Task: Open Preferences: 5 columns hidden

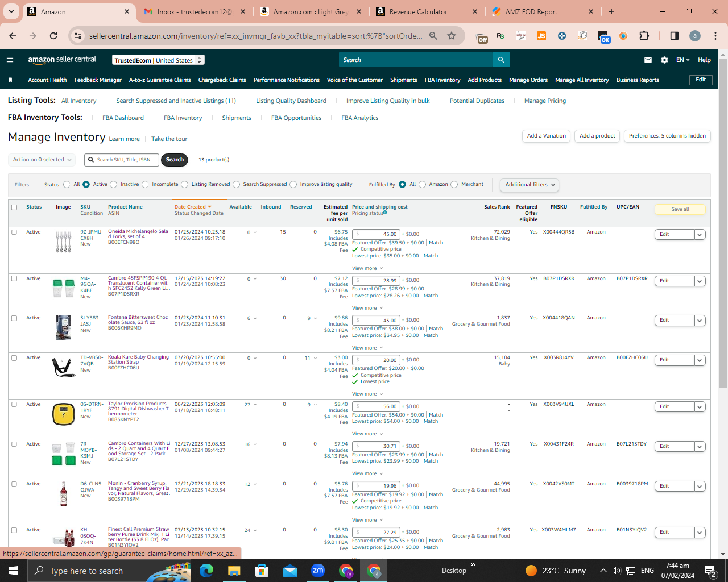Action: click(x=667, y=136)
